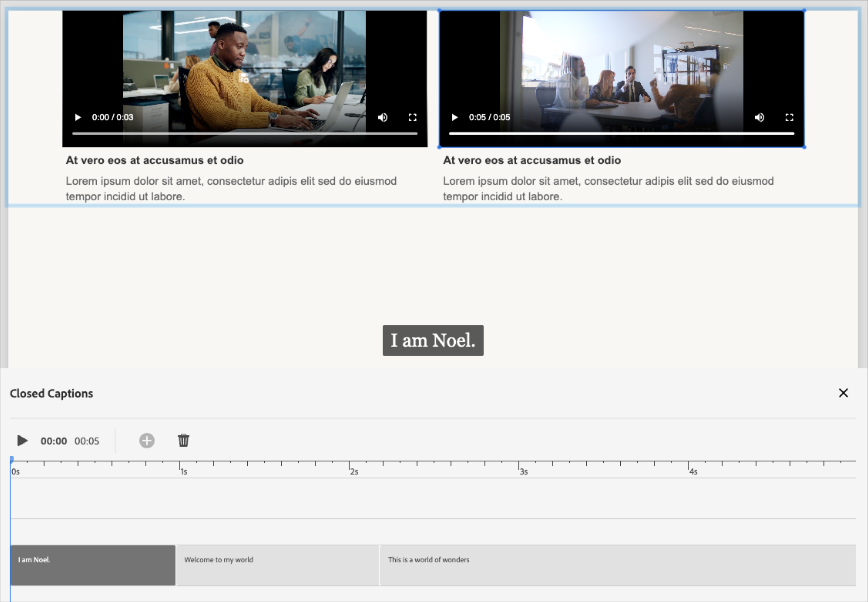Click the 'At vero eos at accusamus' title
The image size is (868, 602).
155,160
